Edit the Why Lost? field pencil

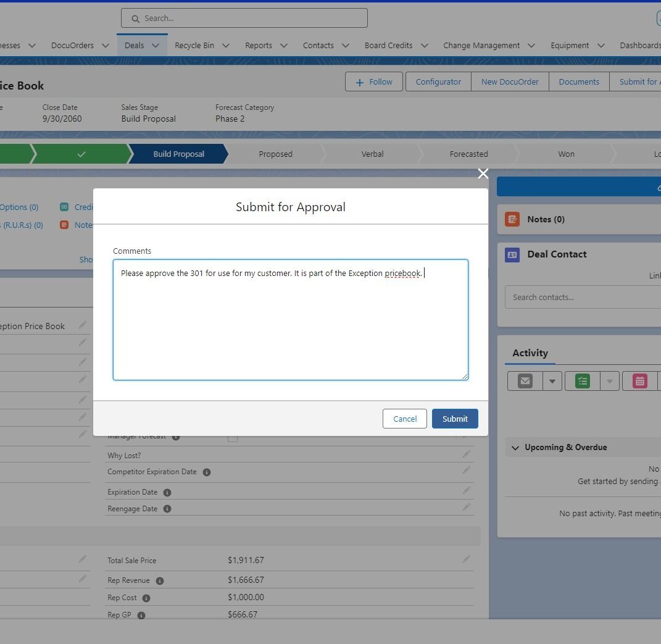466,454
